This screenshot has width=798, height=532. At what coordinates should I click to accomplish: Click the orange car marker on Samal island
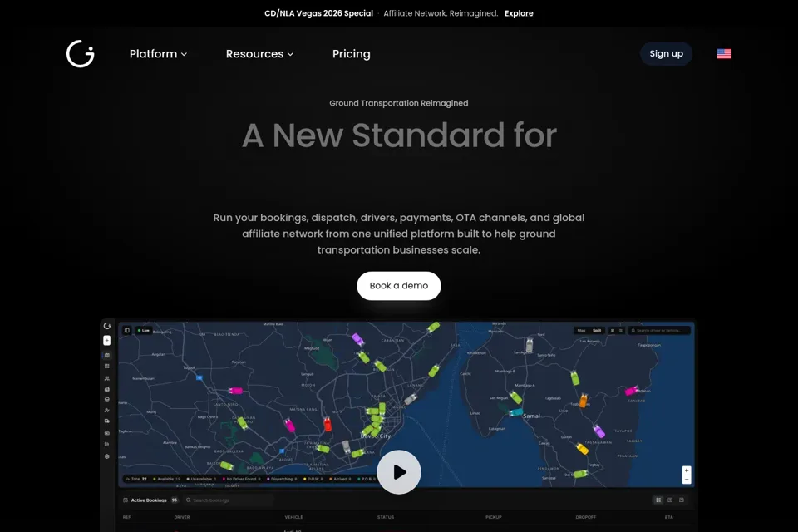[x=584, y=401]
